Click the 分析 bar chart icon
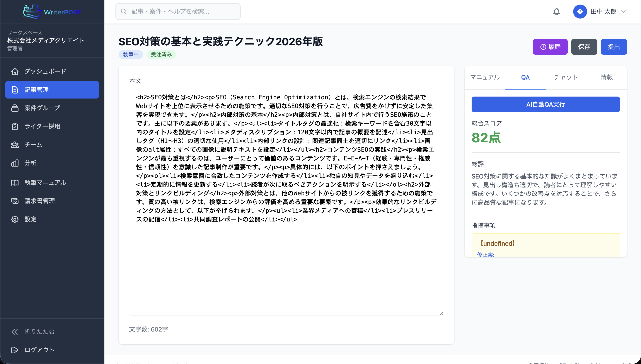The height and width of the screenshot is (364, 641). [15, 163]
